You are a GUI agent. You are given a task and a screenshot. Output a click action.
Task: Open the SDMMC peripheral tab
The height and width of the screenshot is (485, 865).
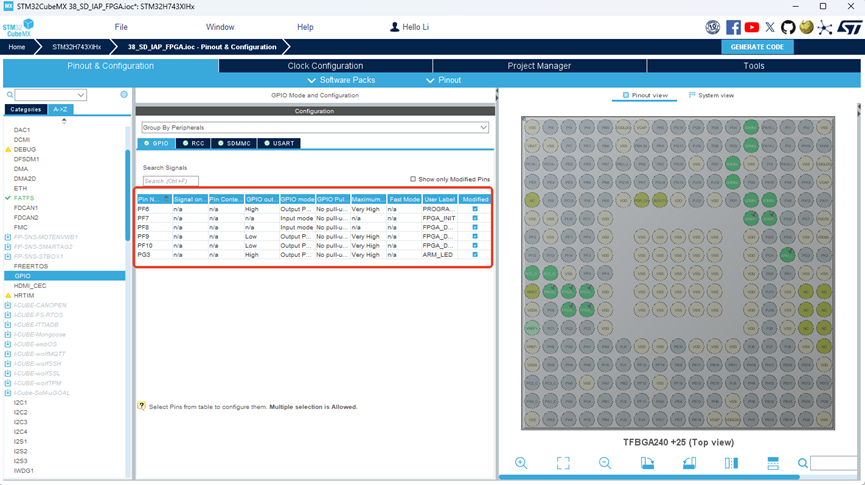pyautogui.click(x=234, y=143)
